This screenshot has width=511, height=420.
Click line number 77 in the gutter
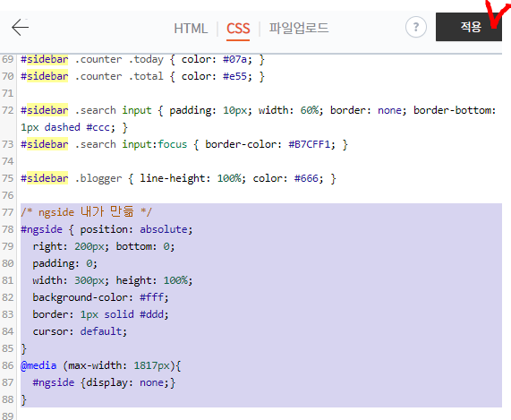[x=8, y=212]
